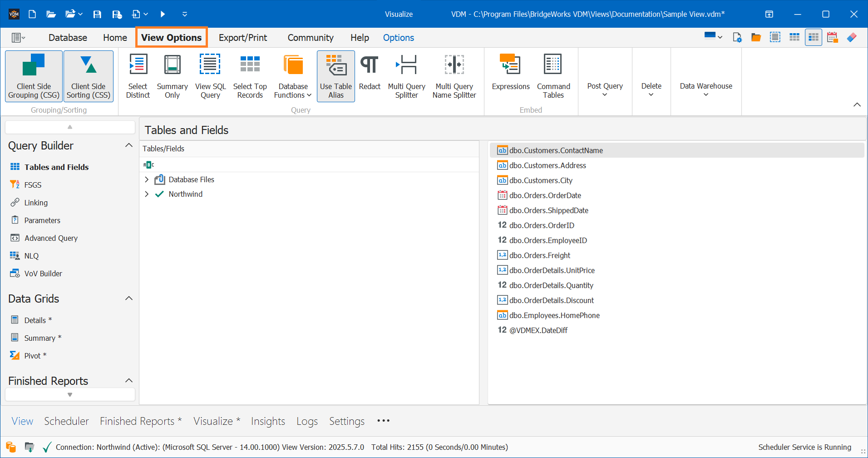Click the orange folder icon top right
This screenshot has height=458, width=868.
coord(756,37)
